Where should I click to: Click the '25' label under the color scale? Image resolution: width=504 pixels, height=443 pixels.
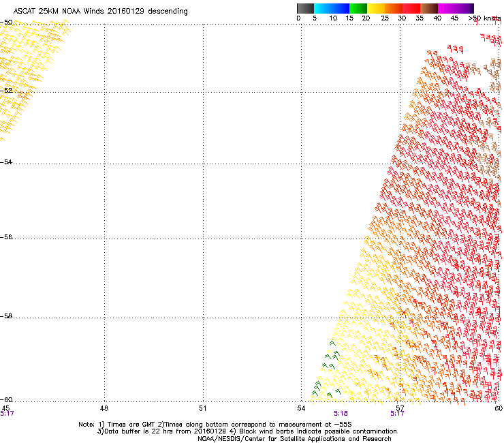click(385, 18)
